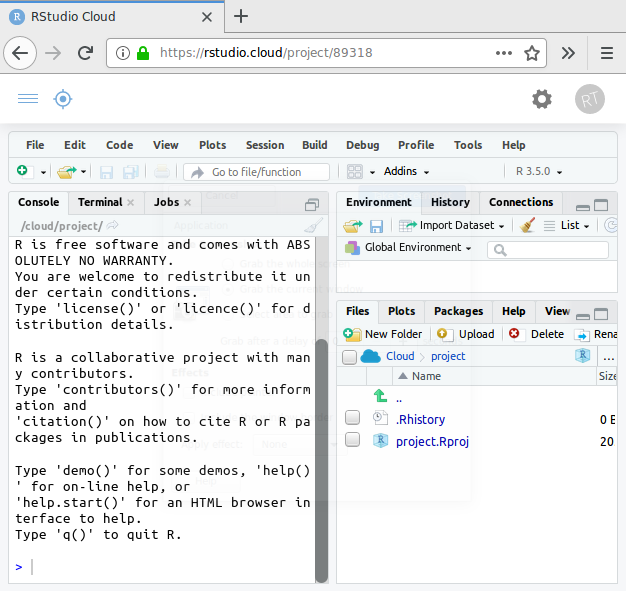Open the Files path ellipsis browse button
The width and height of the screenshot is (626, 591).
608,357
